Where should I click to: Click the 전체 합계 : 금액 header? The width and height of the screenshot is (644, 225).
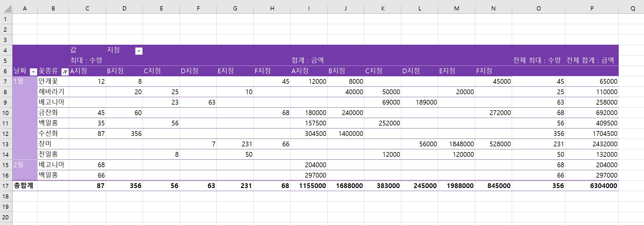click(592, 60)
